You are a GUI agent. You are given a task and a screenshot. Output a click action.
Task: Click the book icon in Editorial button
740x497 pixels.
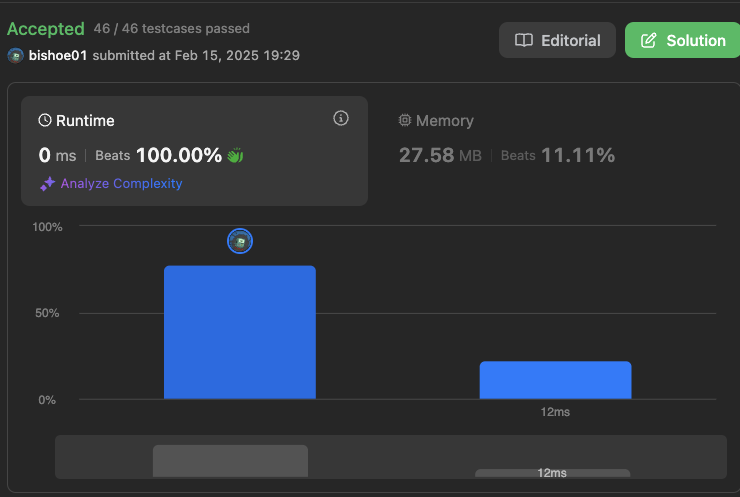coord(524,40)
